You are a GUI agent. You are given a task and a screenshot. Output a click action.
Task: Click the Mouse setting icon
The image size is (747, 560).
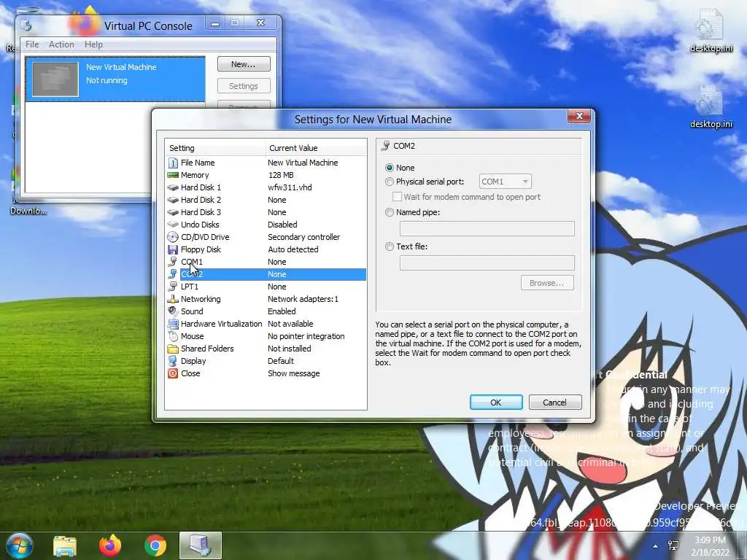pos(173,336)
